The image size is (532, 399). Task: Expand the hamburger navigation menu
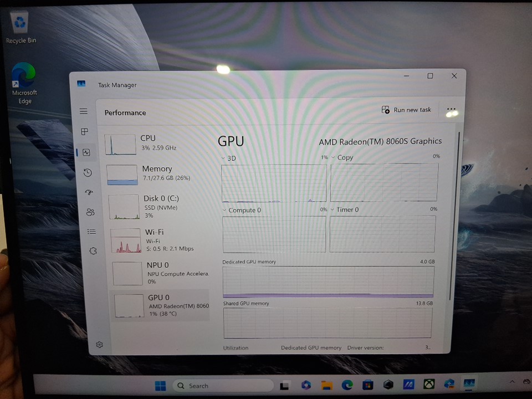click(84, 111)
